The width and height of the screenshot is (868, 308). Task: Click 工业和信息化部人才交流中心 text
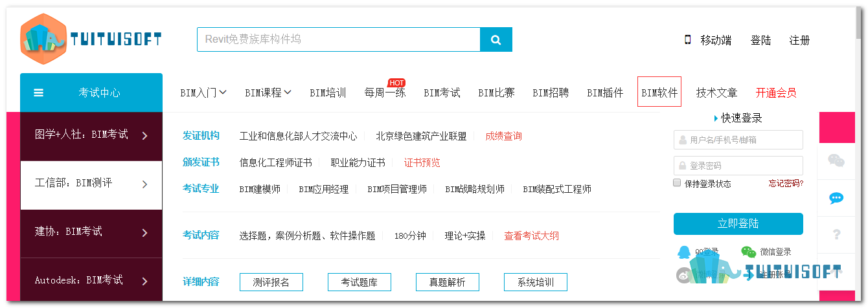pos(298,137)
